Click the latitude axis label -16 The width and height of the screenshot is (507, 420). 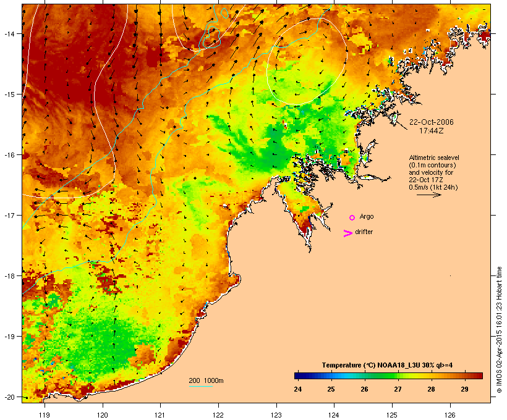point(9,155)
